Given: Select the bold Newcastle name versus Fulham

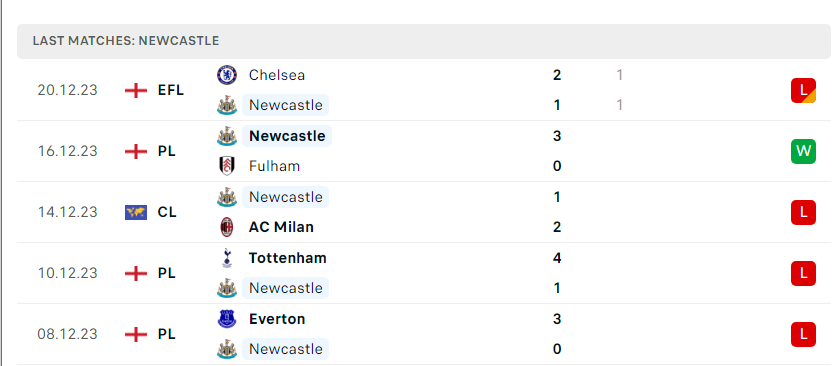Looking at the screenshot, I should tap(287, 136).
